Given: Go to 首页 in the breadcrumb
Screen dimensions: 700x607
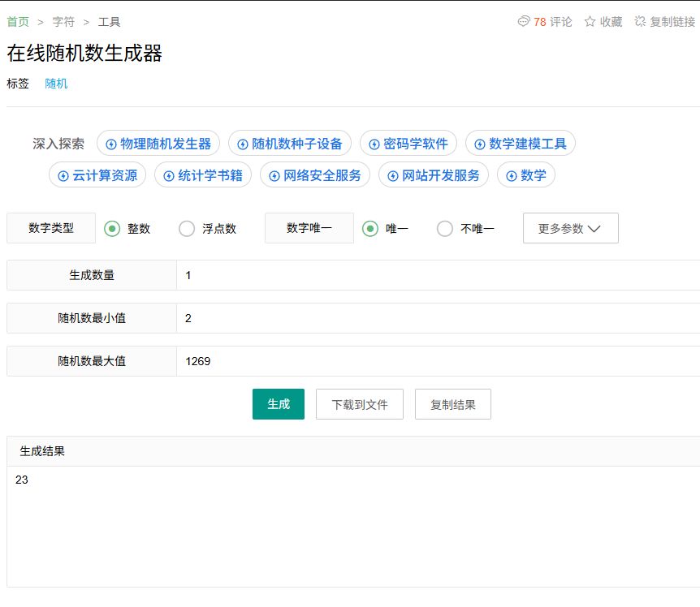Looking at the screenshot, I should point(18,22).
